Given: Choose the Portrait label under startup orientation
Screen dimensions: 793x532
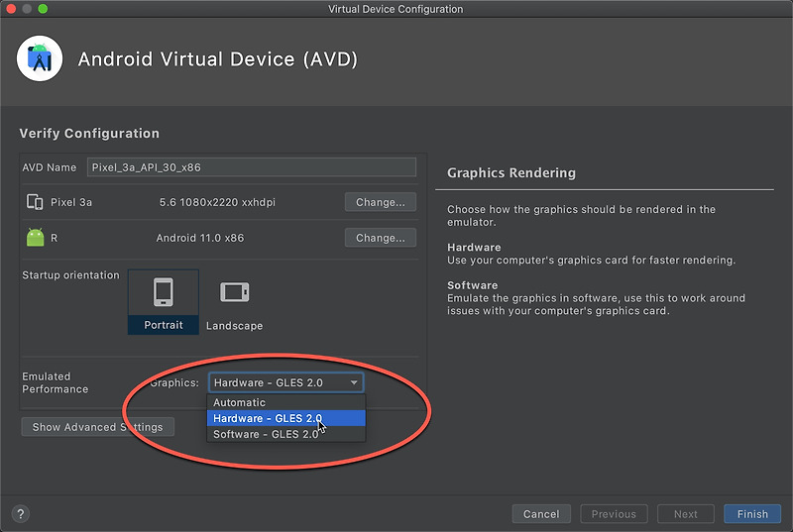Looking at the screenshot, I should pos(164,325).
